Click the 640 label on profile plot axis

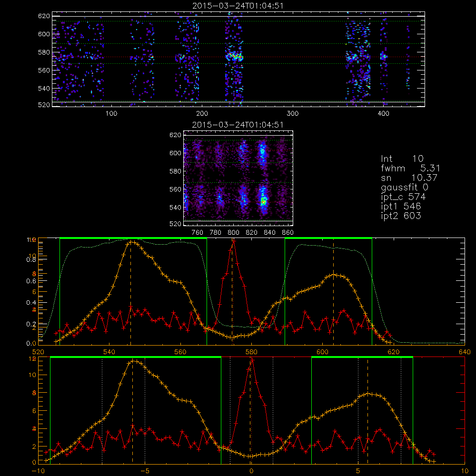[x=465, y=352]
